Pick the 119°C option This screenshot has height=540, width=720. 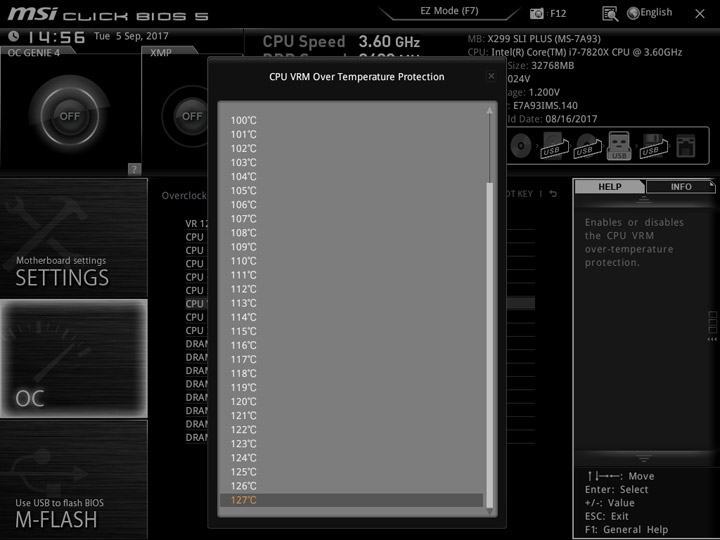point(351,388)
